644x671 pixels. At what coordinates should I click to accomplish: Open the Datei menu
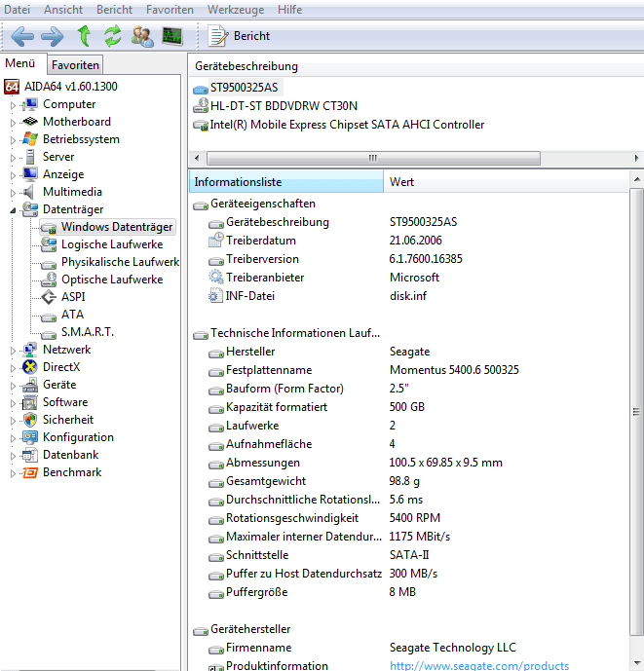pyautogui.click(x=18, y=10)
